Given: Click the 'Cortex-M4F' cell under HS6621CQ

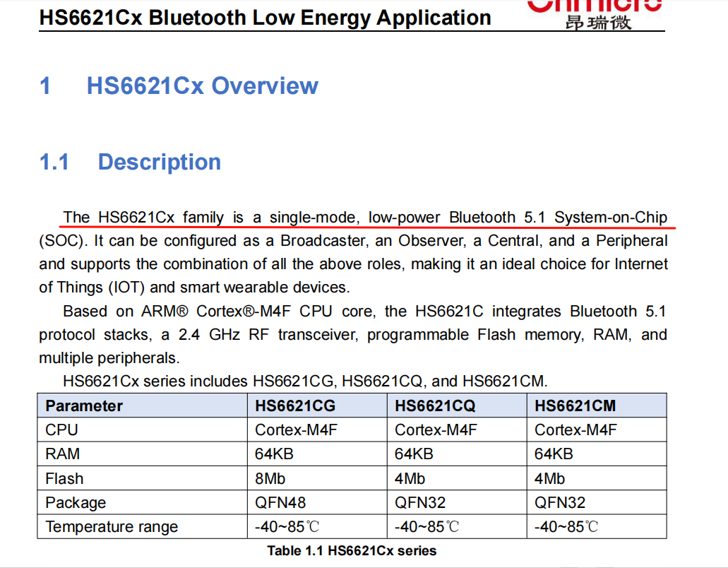Looking at the screenshot, I should click(x=457, y=430).
